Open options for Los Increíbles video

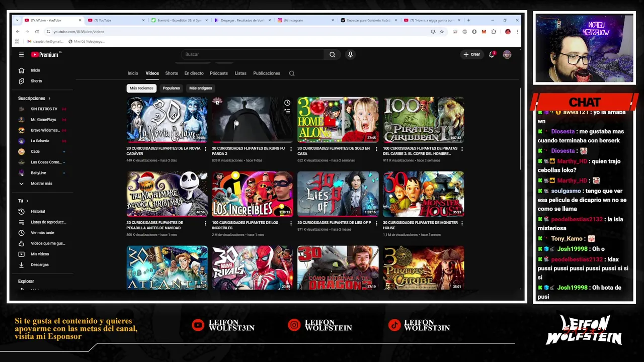pyautogui.click(x=291, y=223)
